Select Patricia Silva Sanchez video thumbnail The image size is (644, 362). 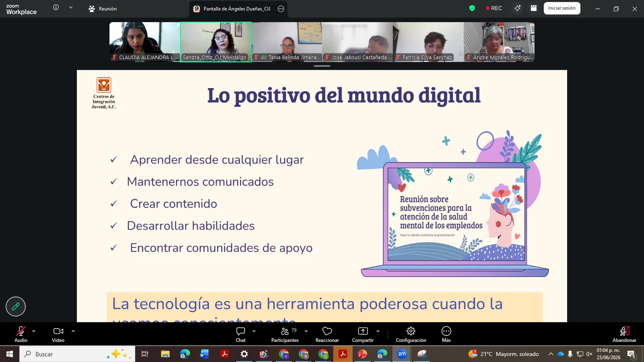pos(429,42)
